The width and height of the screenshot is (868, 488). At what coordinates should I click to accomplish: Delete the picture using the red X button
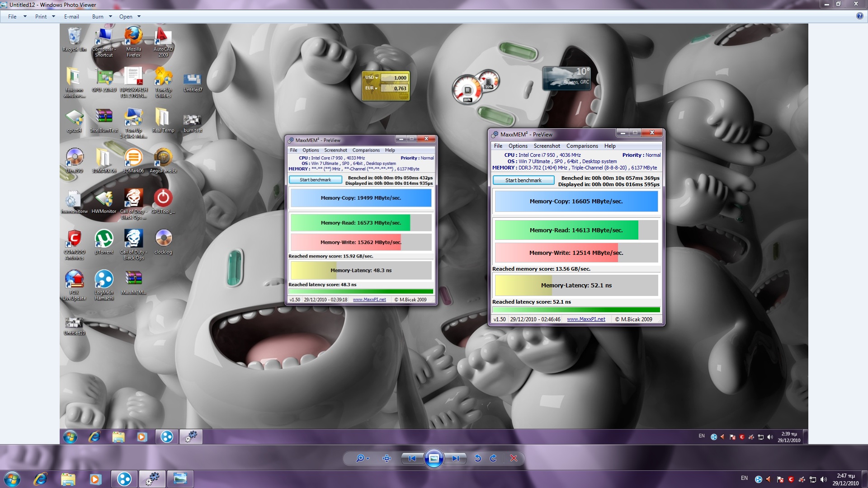pos(514,458)
